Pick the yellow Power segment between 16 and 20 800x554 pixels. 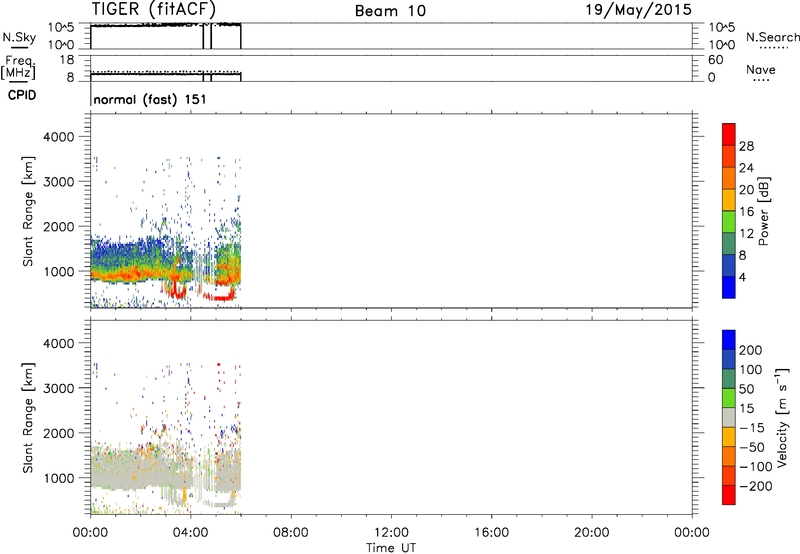pos(729,200)
